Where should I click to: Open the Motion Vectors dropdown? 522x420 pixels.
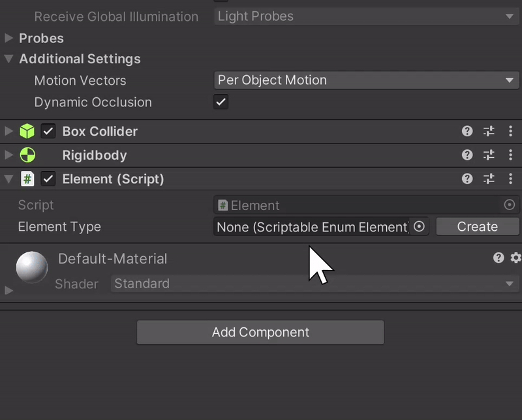click(366, 80)
